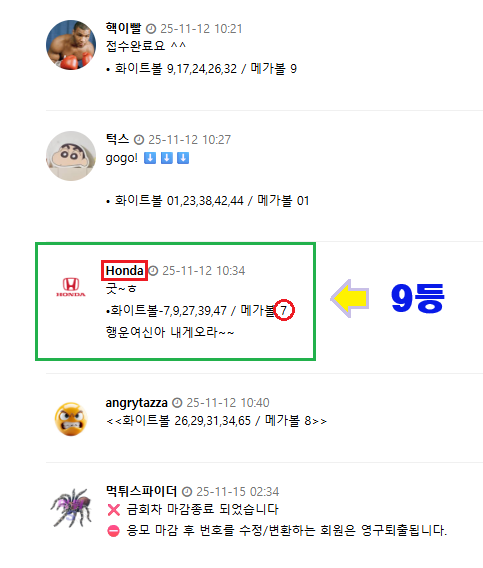The width and height of the screenshot is (483, 568).
Task: Click the username 핵이빨
Action: [123, 28]
